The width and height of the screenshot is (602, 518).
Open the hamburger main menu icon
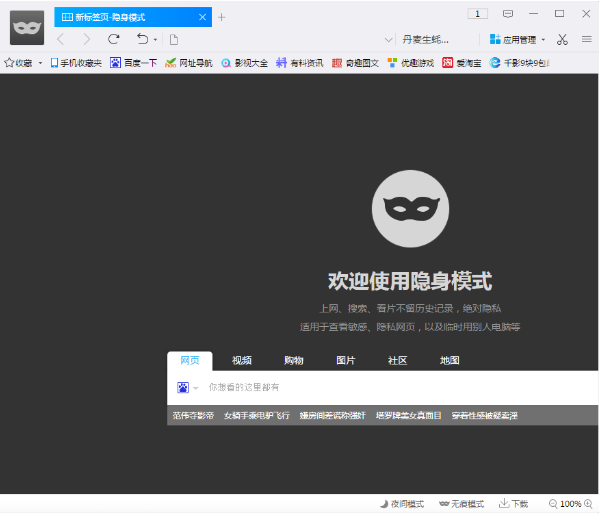click(587, 39)
